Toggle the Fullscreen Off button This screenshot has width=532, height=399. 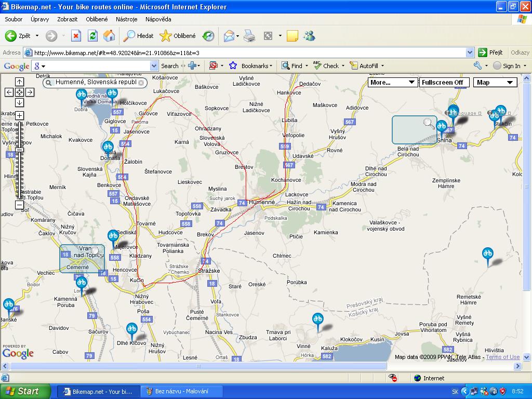point(444,83)
